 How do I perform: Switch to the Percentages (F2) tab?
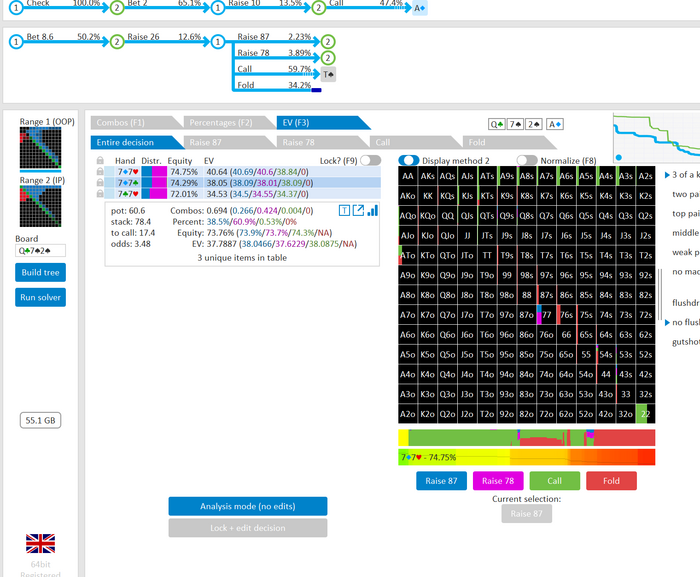(x=226, y=122)
